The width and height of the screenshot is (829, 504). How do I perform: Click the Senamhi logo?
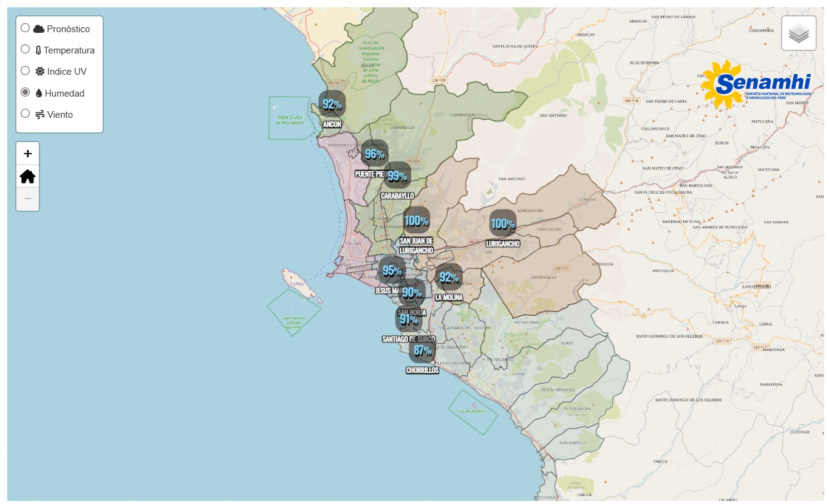[757, 84]
